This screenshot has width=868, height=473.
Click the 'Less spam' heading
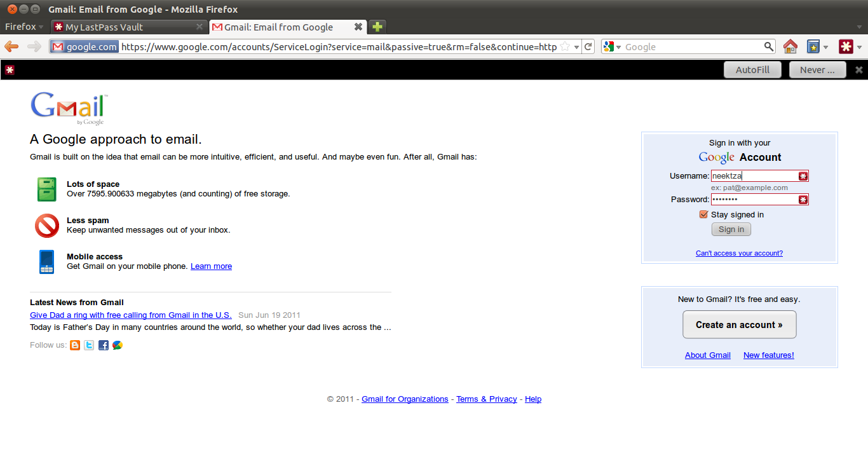point(88,221)
